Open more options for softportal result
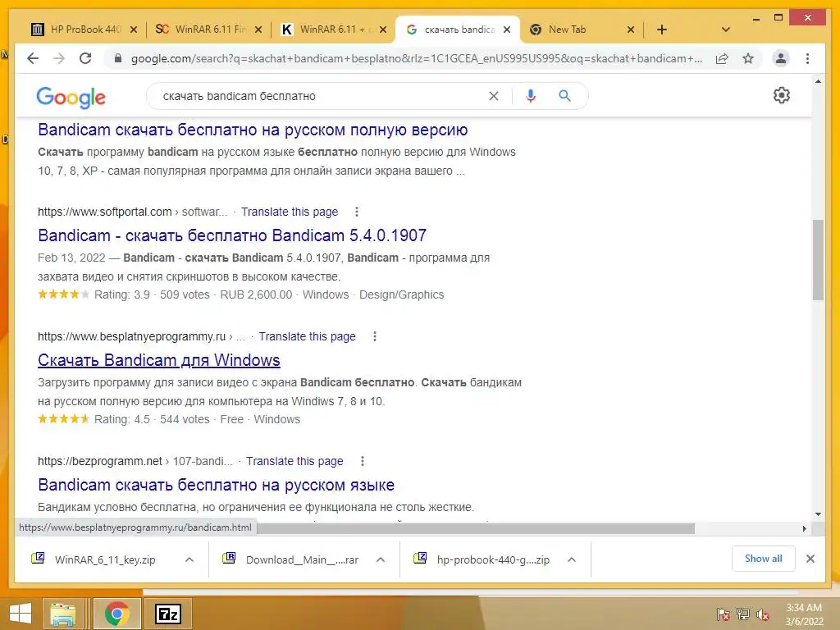The height and width of the screenshot is (630, 840). tap(357, 212)
